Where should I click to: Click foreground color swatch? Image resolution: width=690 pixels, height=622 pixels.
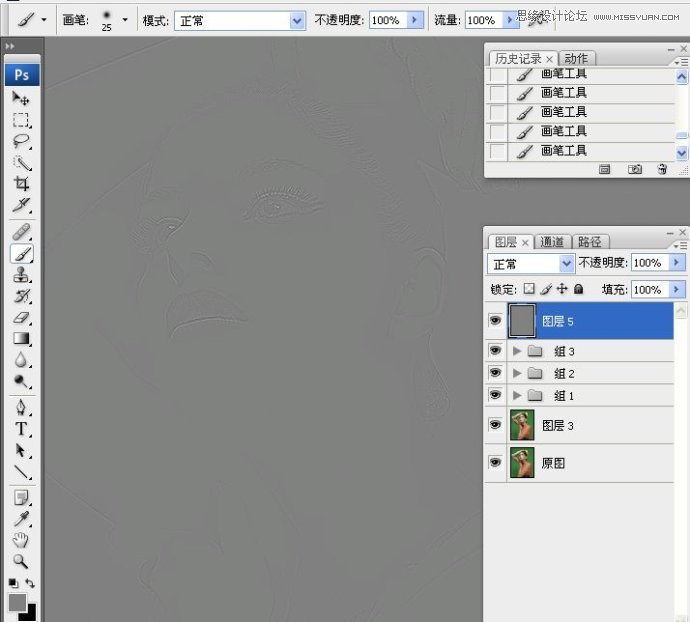(17, 602)
